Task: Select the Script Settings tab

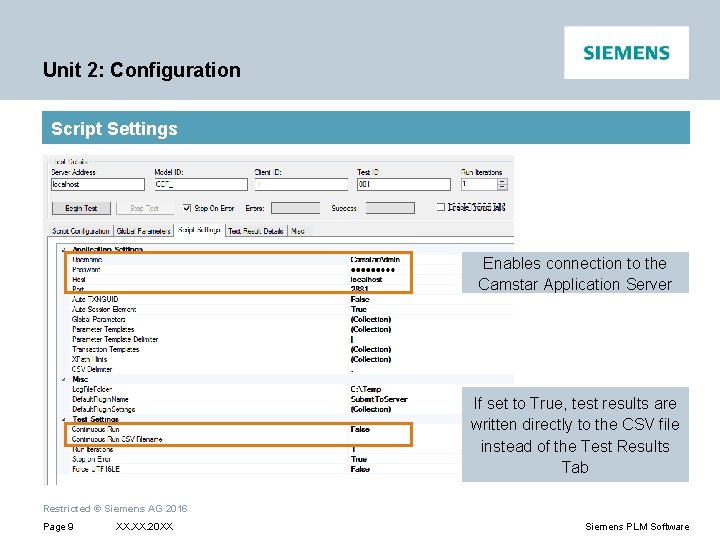Action: click(199, 230)
